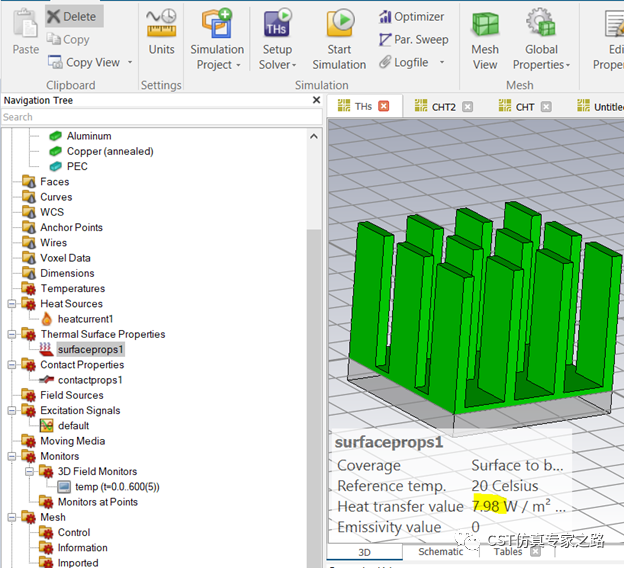The width and height of the screenshot is (624, 568).
Task: Click Copy View in Clipboard group
Action: click(x=84, y=62)
